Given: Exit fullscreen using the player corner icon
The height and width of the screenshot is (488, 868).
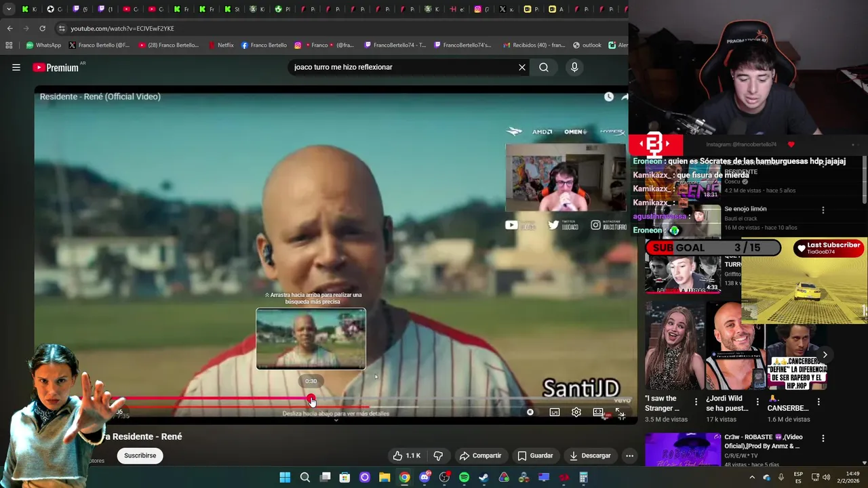Looking at the screenshot, I should point(620,413).
